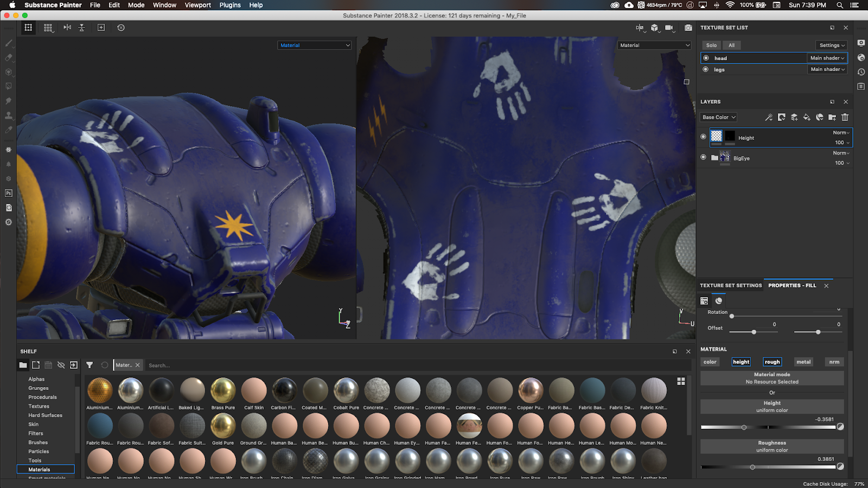868x488 pixels.
Task: Click the shelf filter funnel icon
Action: coord(90,365)
